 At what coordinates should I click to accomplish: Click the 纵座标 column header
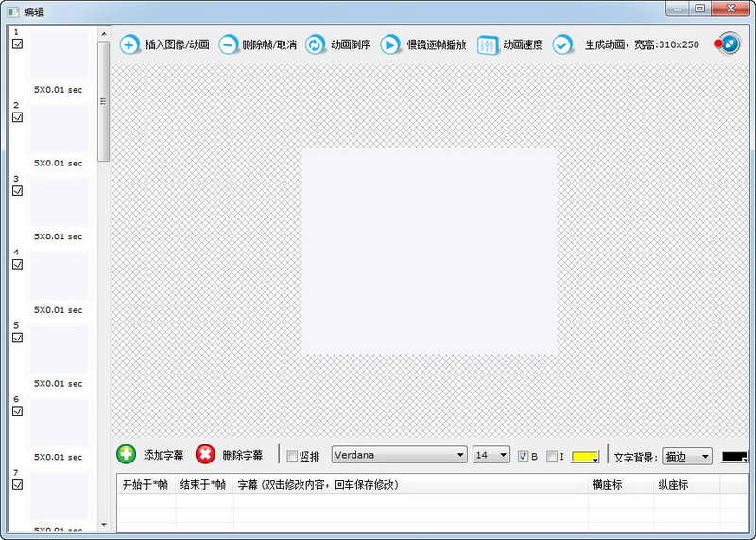coord(686,485)
